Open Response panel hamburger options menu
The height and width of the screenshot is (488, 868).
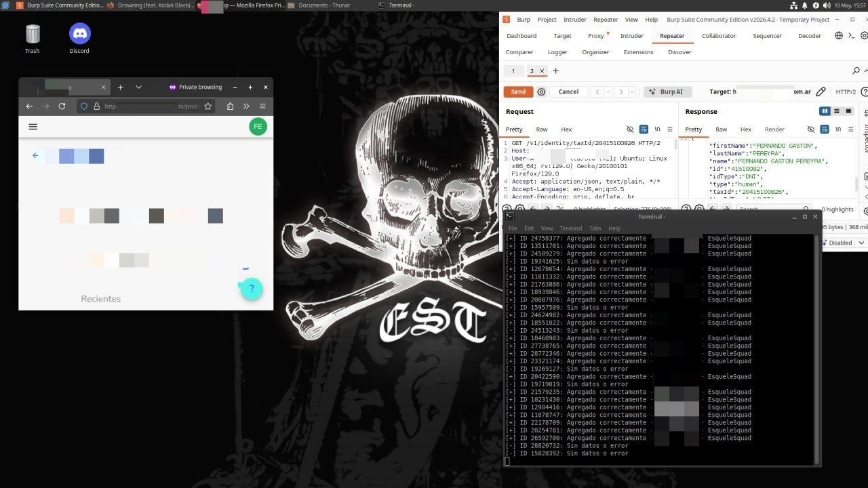(x=851, y=129)
